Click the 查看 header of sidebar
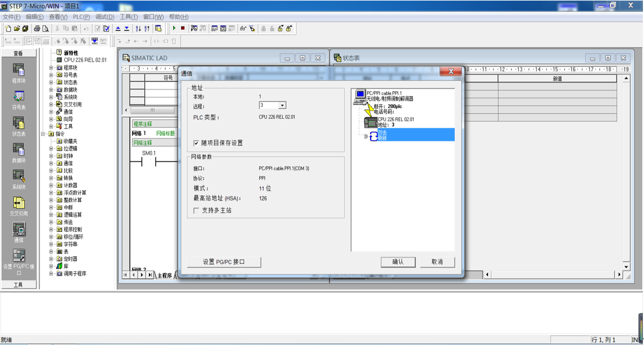The height and width of the screenshot is (345, 644). click(18, 53)
